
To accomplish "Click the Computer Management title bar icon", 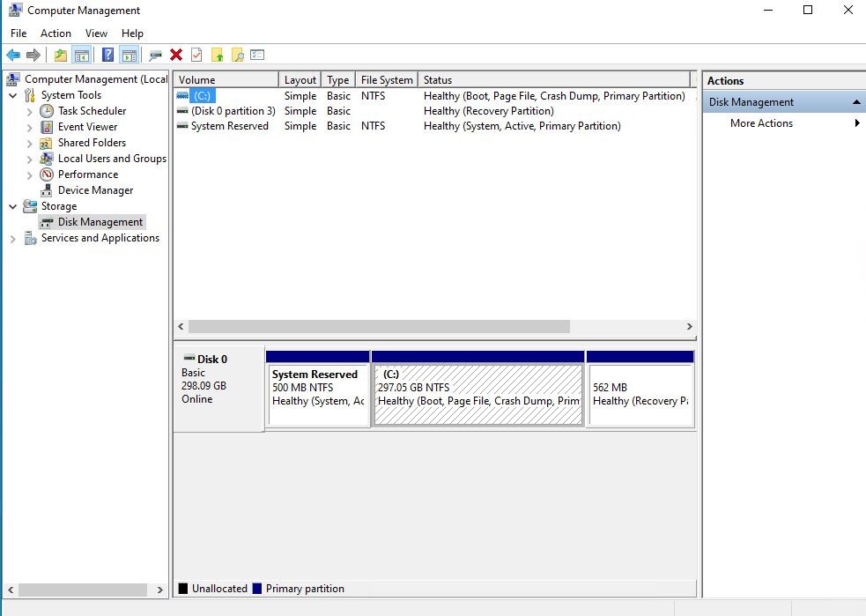I will (x=15, y=10).
